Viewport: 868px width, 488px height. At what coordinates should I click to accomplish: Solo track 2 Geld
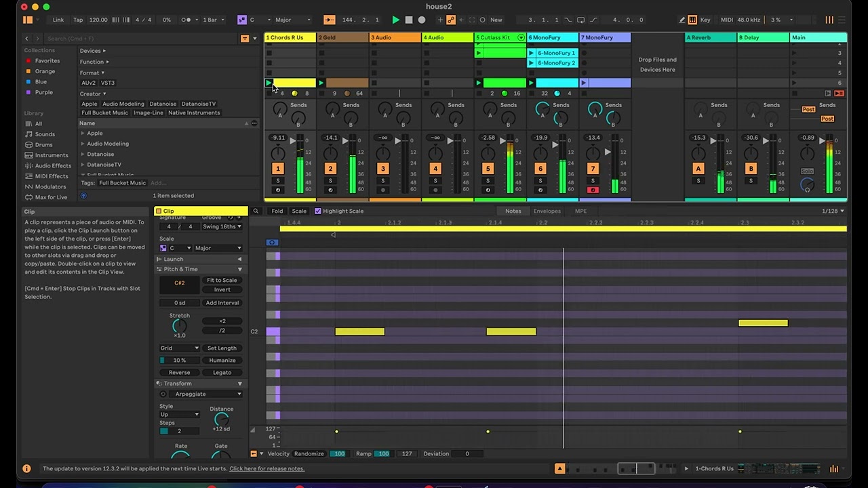330,181
